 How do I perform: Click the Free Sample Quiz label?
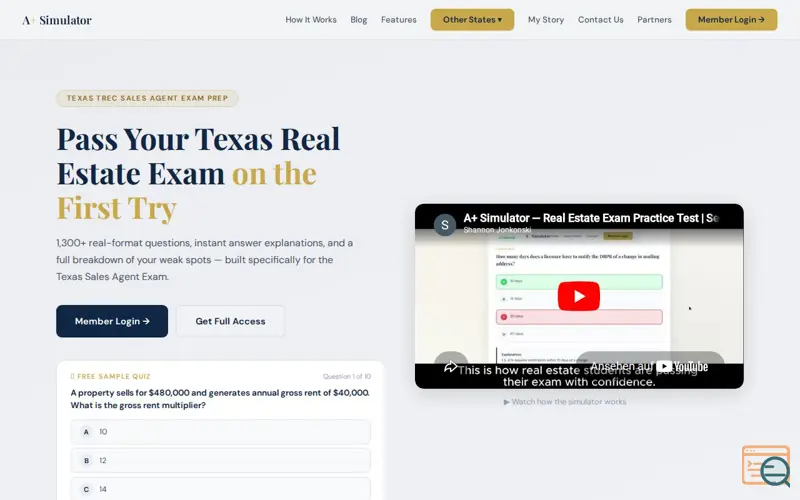(110, 377)
